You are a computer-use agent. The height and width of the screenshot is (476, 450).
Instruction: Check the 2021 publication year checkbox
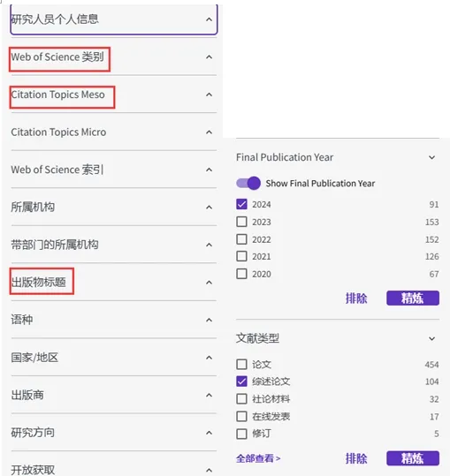(241, 256)
